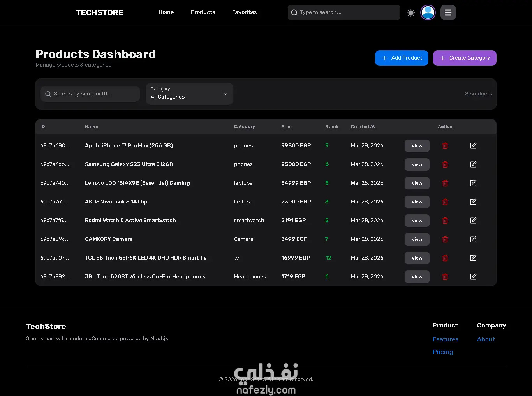
Task: Click the product ID 69c7a907...
Action: tap(55, 258)
